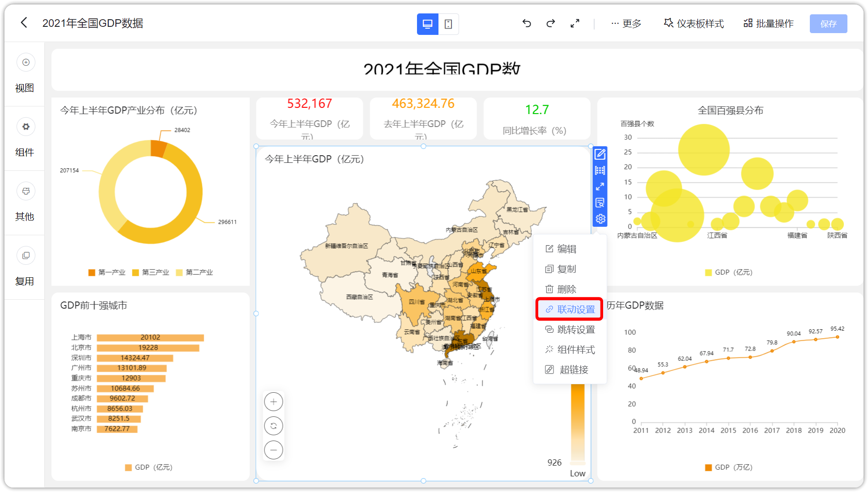Image resolution: width=868 pixels, height=492 pixels.
Task: Toggle 第二产业 legend item
Action: pos(195,272)
